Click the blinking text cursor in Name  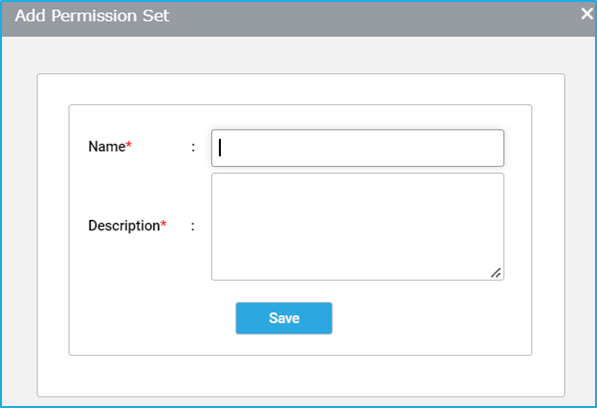pyautogui.click(x=220, y=148)
